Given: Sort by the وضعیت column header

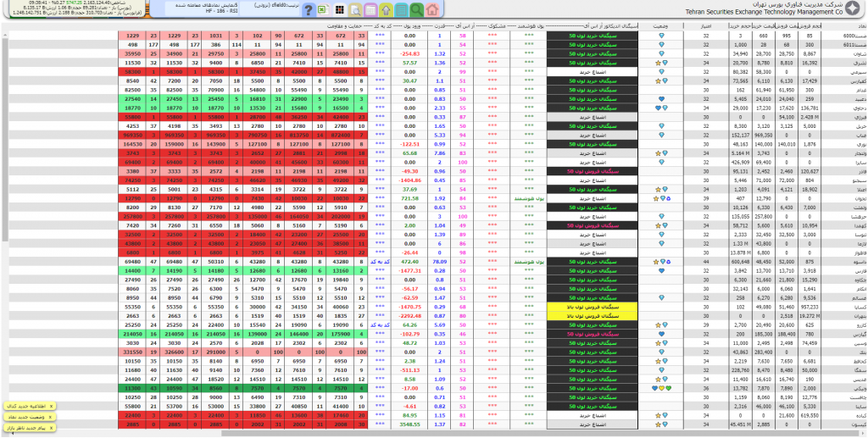Looking at the screenshot, I should point(660,26).
